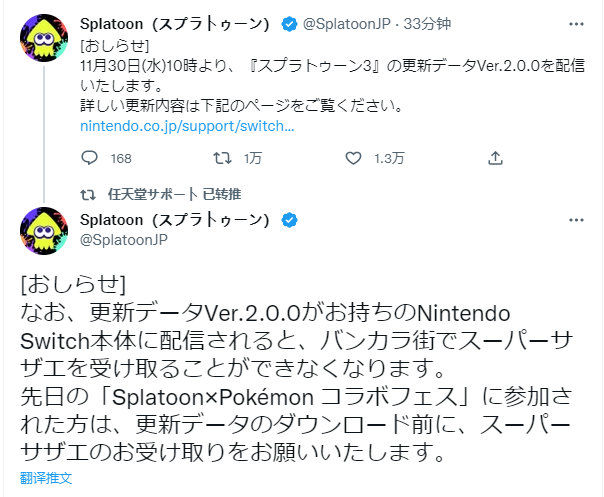Like the first tweet with heart icon

pos(353,158)
